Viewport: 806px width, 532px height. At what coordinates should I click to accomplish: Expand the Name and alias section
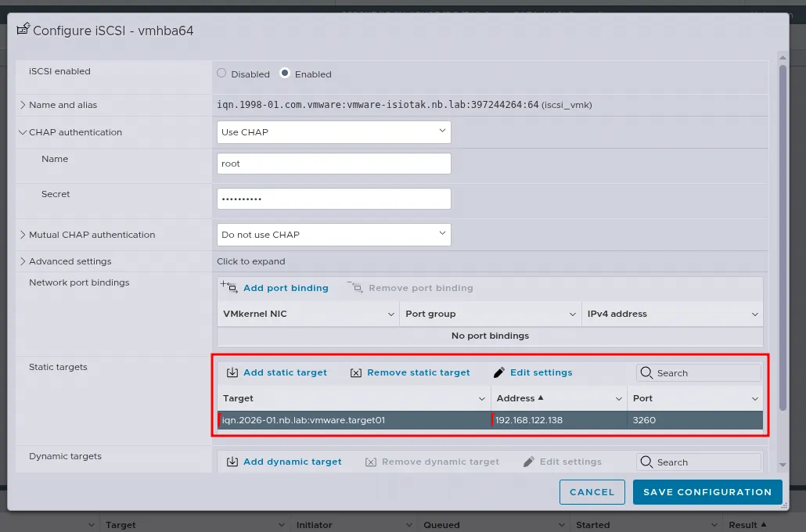23,105
